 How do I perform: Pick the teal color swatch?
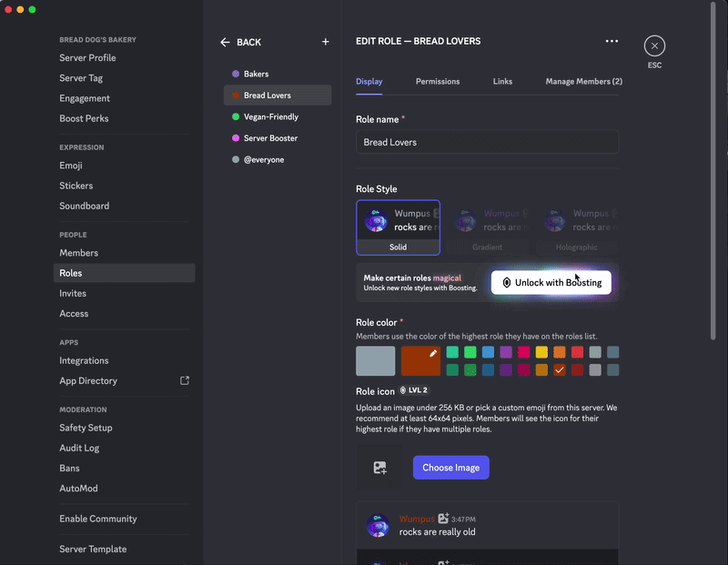[452, 352]
